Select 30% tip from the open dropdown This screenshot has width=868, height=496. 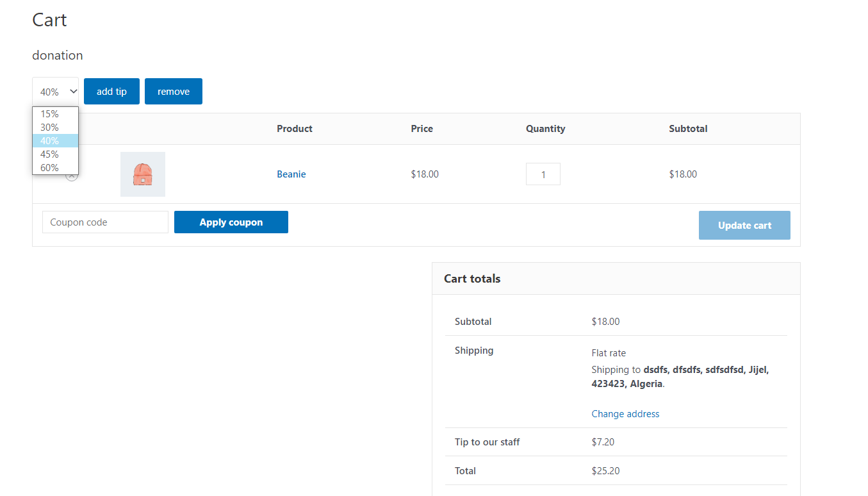tap(50, 127)
